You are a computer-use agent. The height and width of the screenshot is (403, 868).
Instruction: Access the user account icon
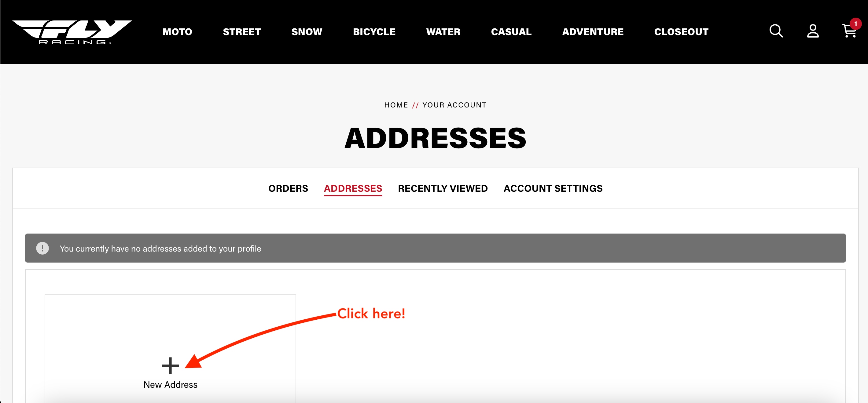click(813, 31)
